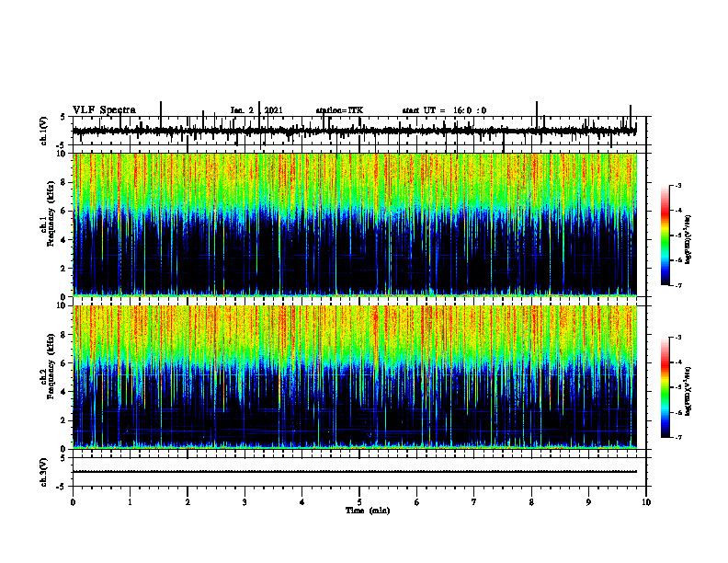The height and width of the screenshot is (563, 728).
Task: Click inside the ch.2 spectrogram panel
Action: point(355,377)
